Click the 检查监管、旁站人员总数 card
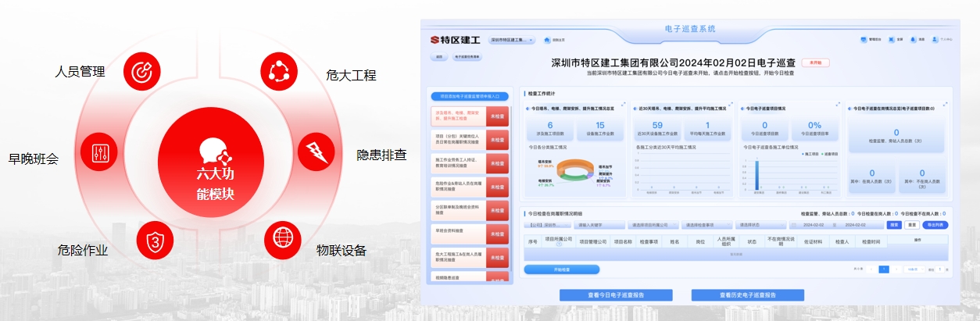Screen dimensions: 980x321 [x=896, y=135]
